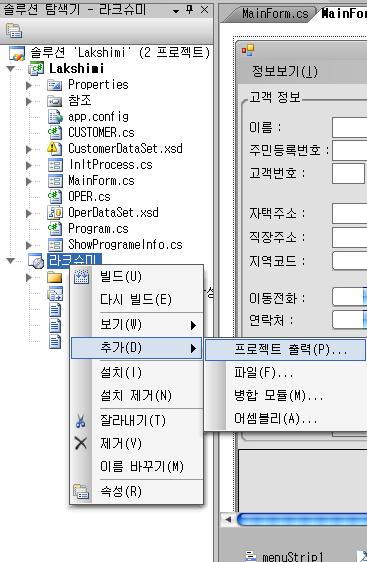
Task: Click the 제거 X icon in context menu
Action: [x=81, y=443]
